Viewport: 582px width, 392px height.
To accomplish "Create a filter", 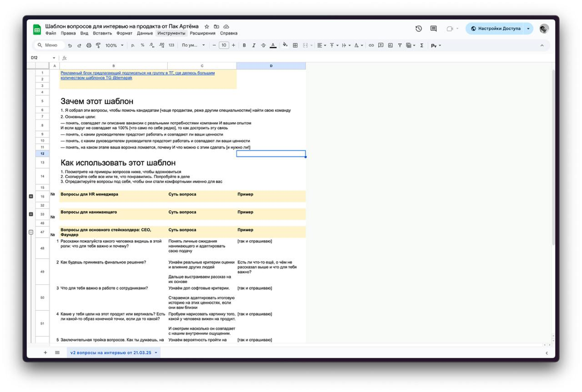I will click(400, 46).
